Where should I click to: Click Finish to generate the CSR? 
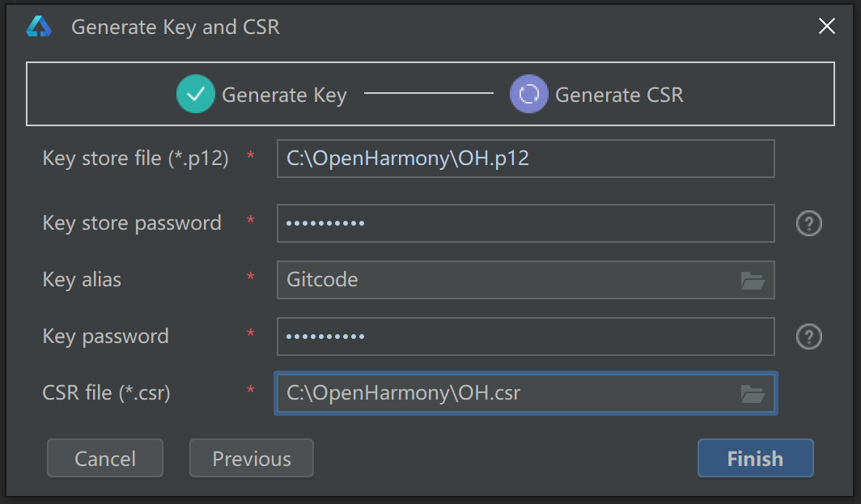pos(755,459)
